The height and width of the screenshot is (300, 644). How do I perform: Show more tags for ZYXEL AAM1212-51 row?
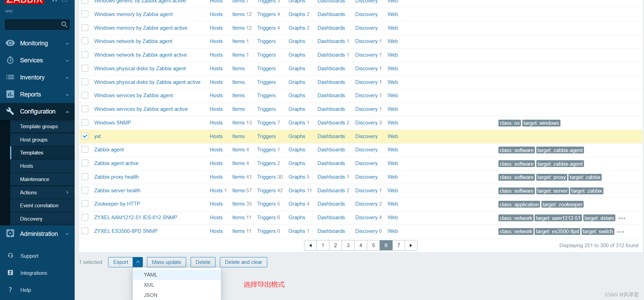622,218
